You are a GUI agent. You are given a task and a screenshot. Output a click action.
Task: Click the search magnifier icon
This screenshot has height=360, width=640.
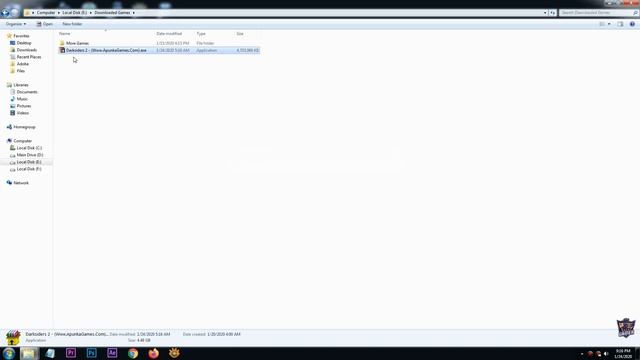(635, 13)
